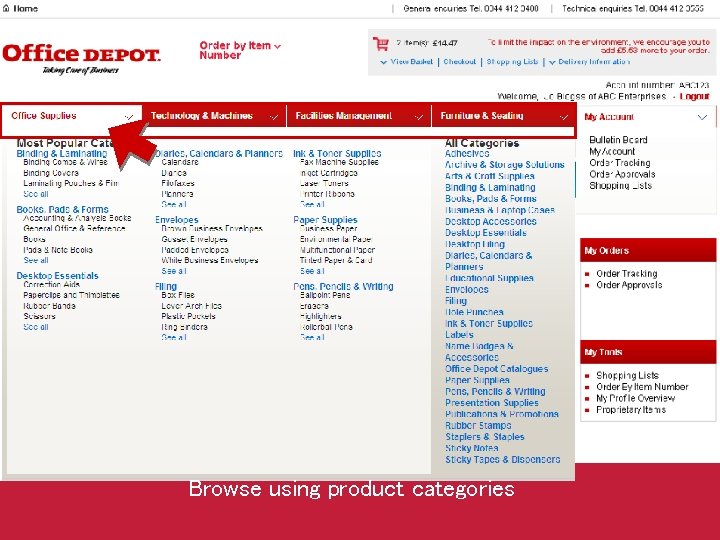
Task: Open Lever Arch Files subcategory
Action: point(191,306)
